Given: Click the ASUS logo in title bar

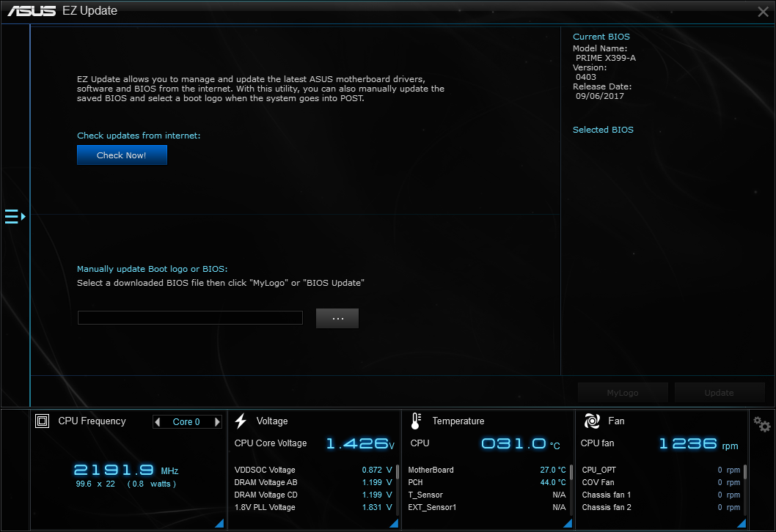Looking at the screenshot, I should tap(32, 11).
